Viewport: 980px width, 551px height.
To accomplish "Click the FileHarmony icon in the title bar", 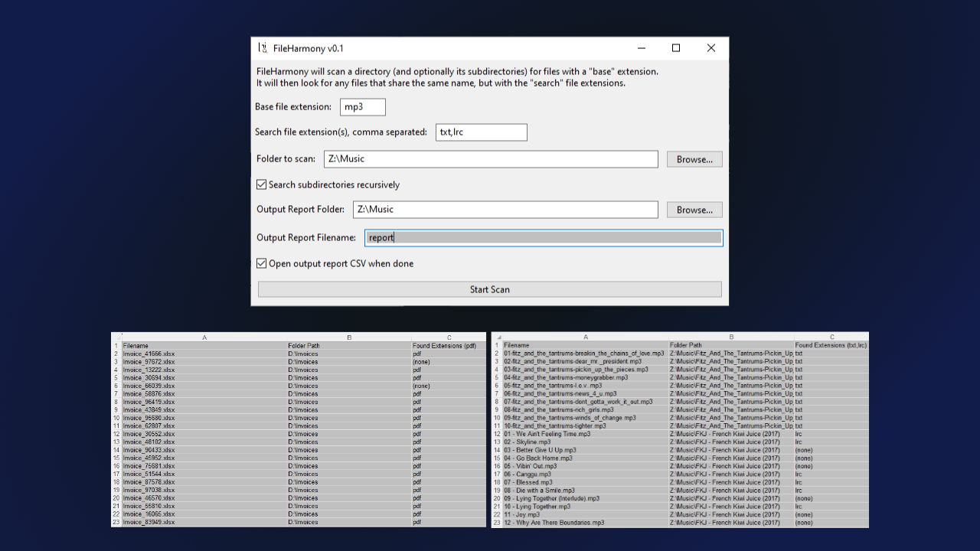I will point(263,47).
